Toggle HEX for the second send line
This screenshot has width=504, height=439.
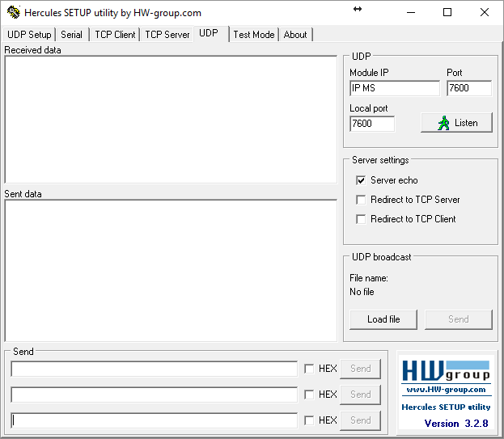click(x=309, y=395)
